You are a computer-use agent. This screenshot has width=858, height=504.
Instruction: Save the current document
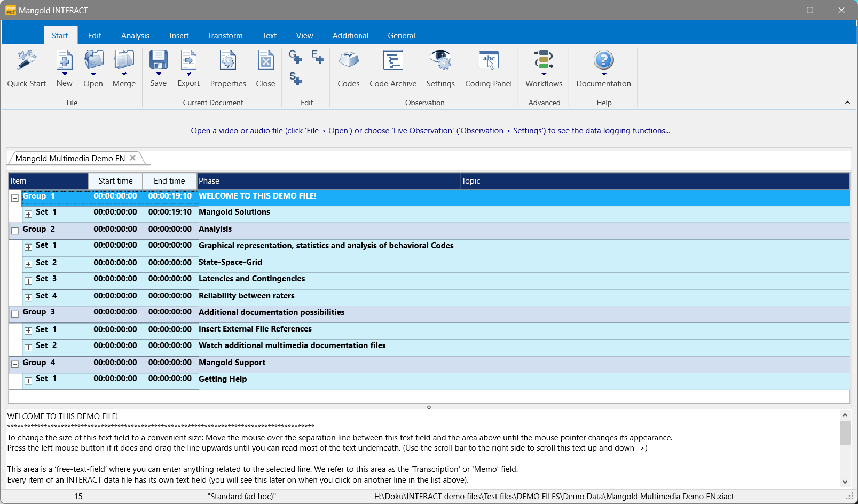tap(158, 60)
